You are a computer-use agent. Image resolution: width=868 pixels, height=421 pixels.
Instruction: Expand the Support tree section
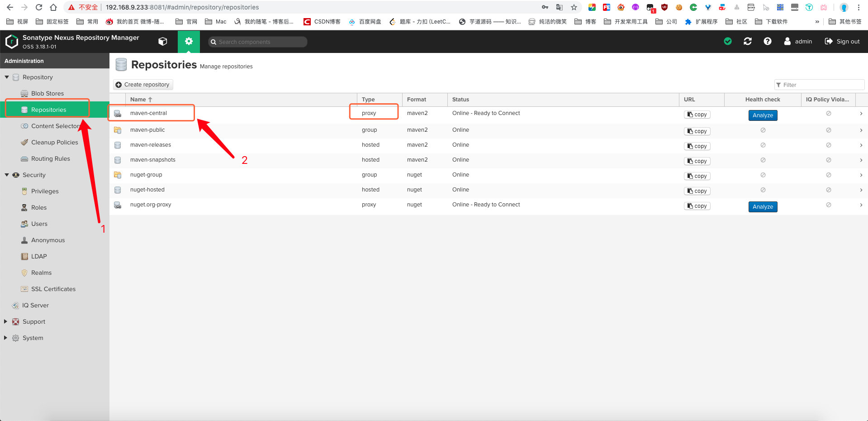[5, 322]
